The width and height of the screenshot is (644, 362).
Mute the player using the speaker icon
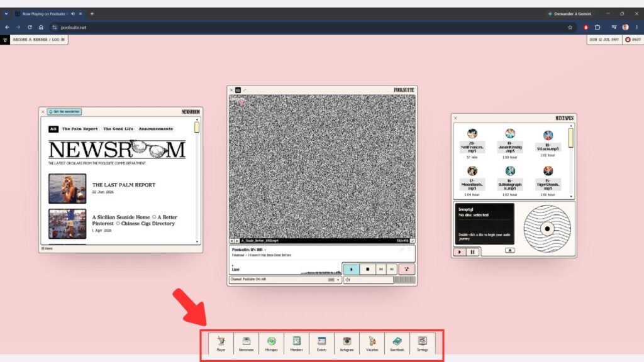click(x=348, y=280)
